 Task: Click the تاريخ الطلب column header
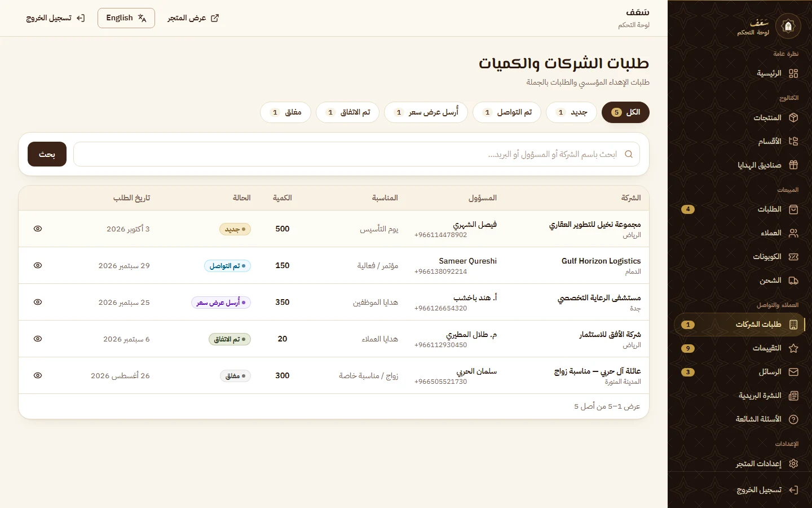(131, 198)
